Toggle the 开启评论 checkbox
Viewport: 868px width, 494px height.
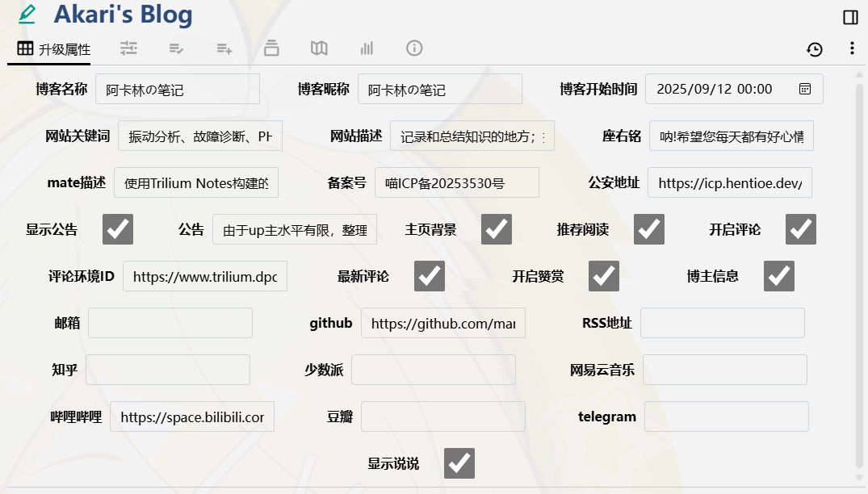pos(800,229)
